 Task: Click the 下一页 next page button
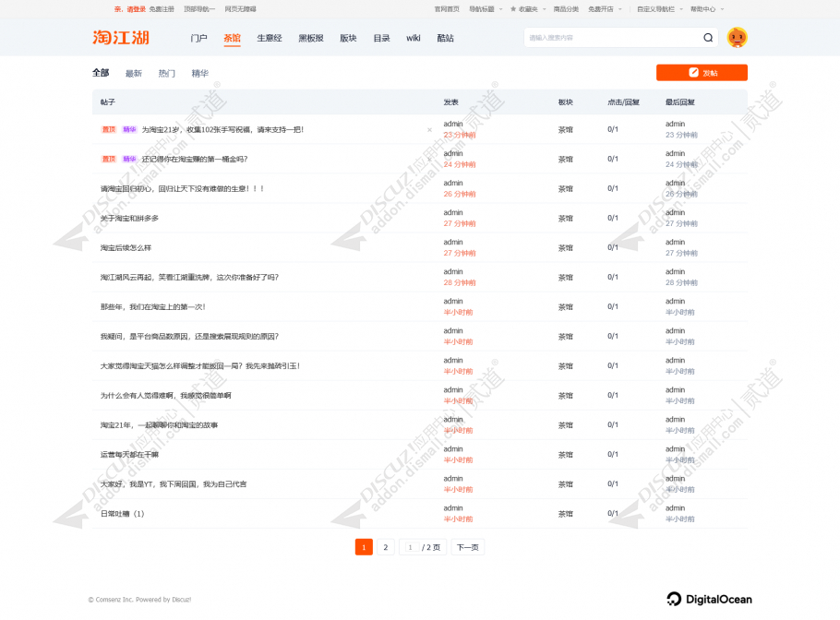tap(468, 547)
